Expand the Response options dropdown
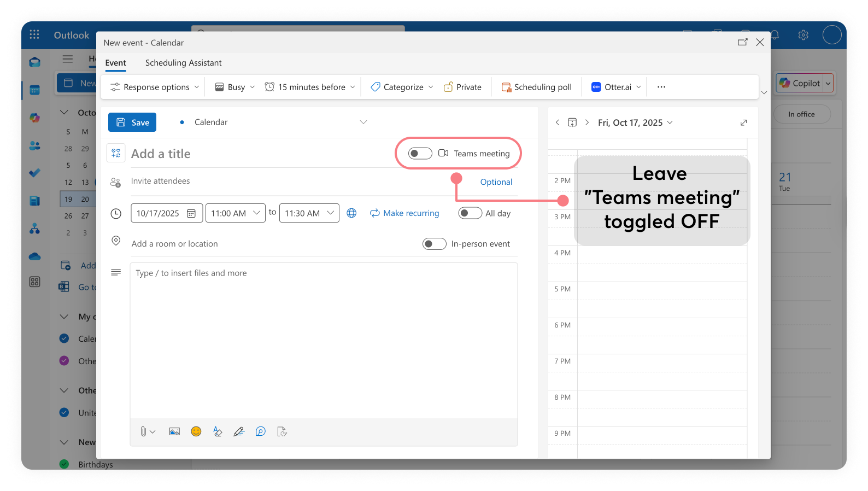 pyautogui.click(x=155, y=87)
